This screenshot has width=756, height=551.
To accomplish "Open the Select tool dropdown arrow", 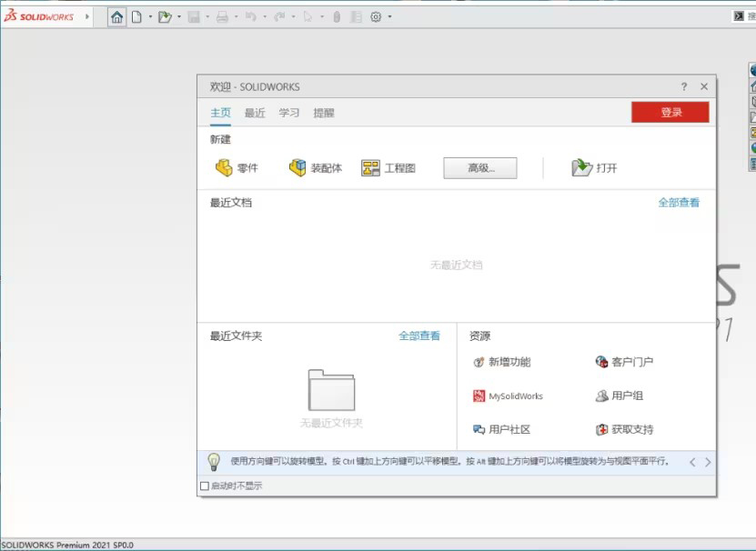I will click(x=321, y=17).
